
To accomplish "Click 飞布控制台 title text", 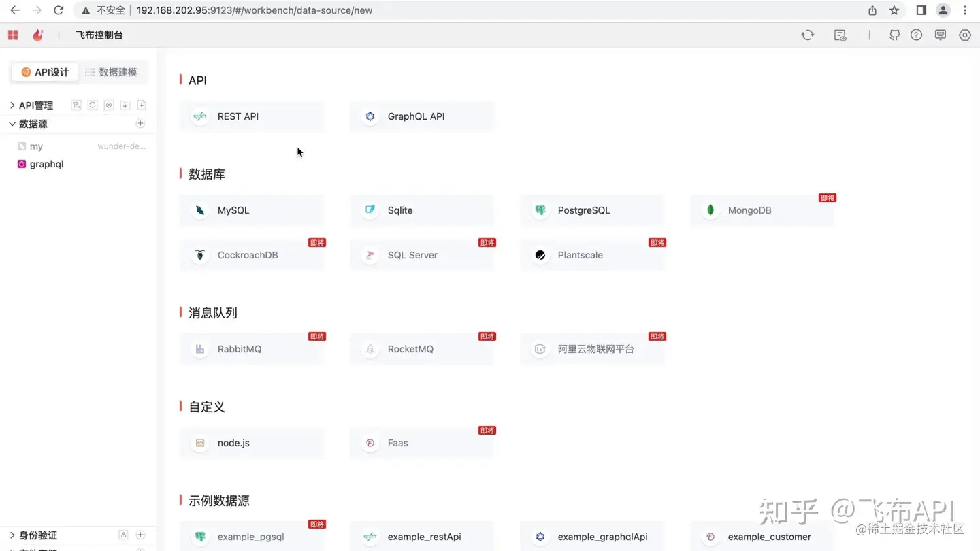I will (99, 35).
